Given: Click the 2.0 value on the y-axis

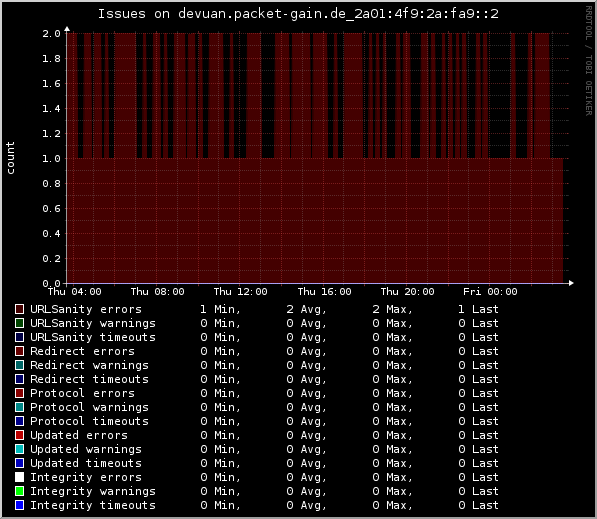Looking at the screenshot, I should 51,34.
